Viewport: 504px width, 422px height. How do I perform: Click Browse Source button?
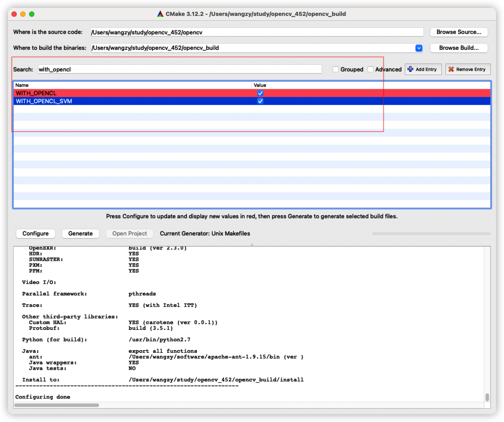click(x=459, y=32)
